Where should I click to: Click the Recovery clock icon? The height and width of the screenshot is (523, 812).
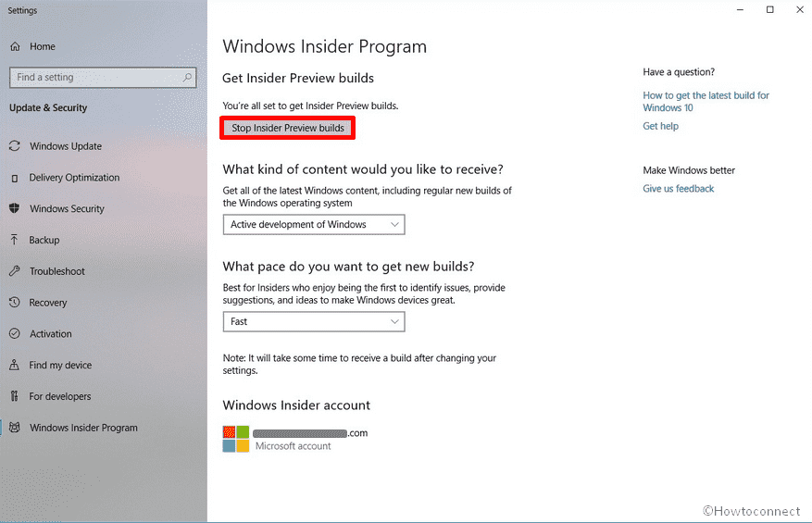pos(15,302)
